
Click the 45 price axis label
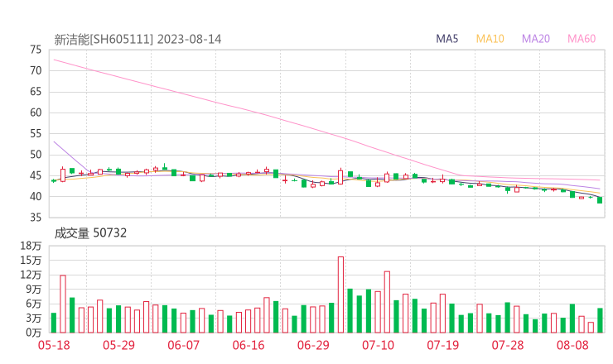36,175
